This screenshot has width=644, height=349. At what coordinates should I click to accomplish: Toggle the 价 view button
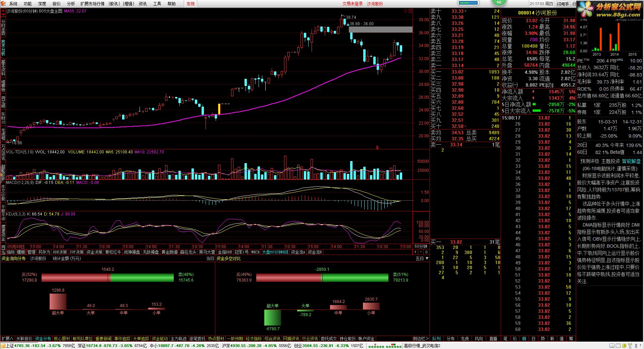515,339
